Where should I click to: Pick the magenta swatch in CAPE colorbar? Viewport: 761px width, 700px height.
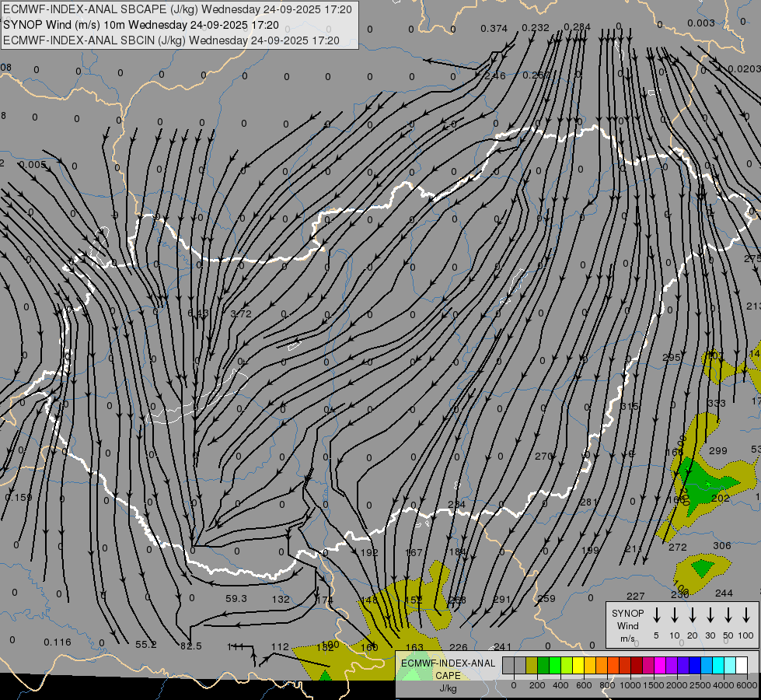660,666
